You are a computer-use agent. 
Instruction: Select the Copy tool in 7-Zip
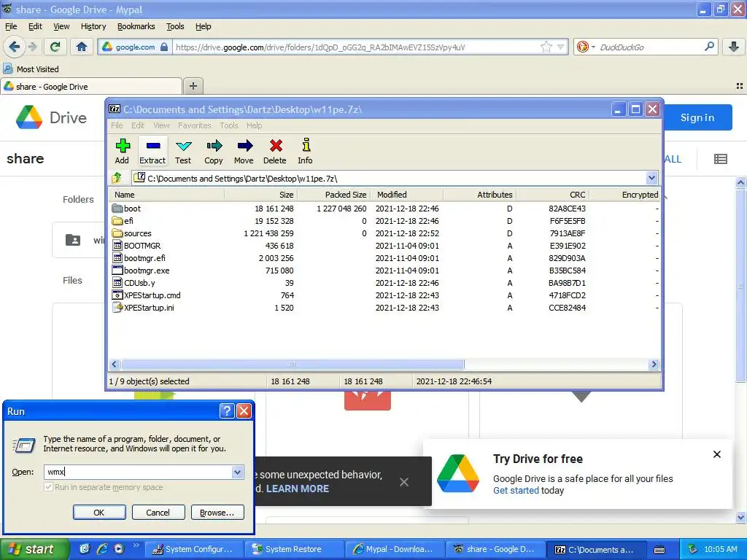pyautogui.click(x=214, y=152)
